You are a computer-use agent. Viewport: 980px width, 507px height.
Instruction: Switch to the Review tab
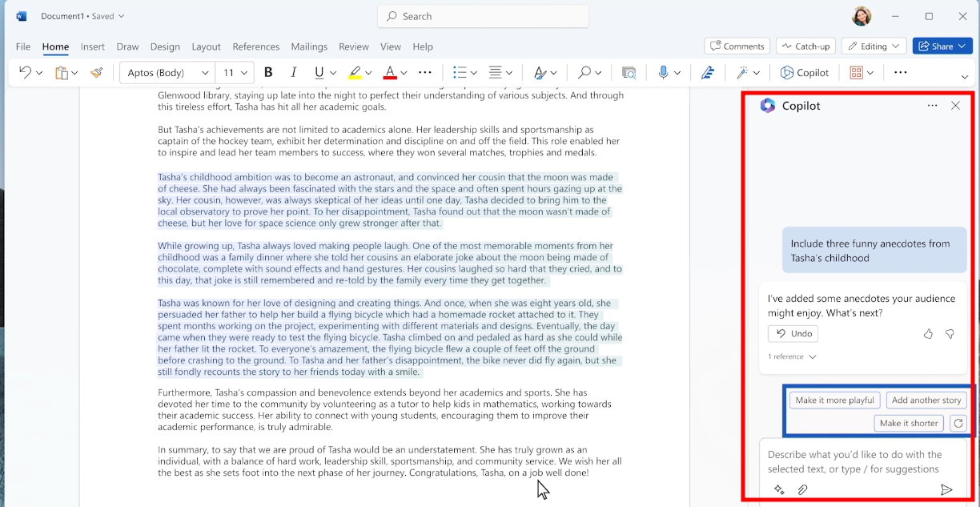pos(354,46)
